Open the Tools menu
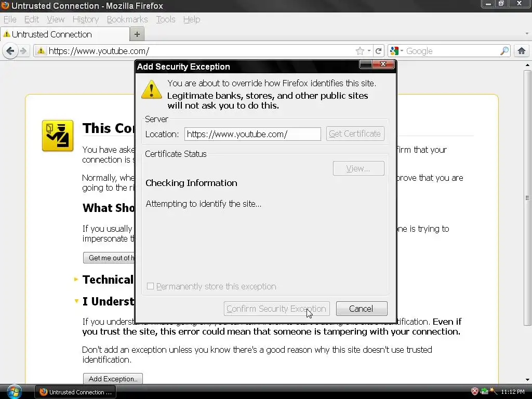Viewport: 532px width, 399px height. point(166,19)
